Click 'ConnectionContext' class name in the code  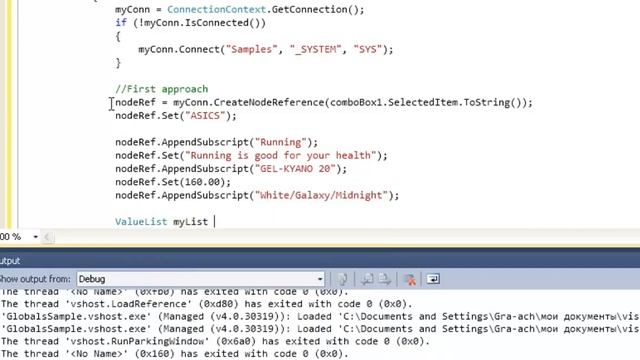click(x=216, y=9)
